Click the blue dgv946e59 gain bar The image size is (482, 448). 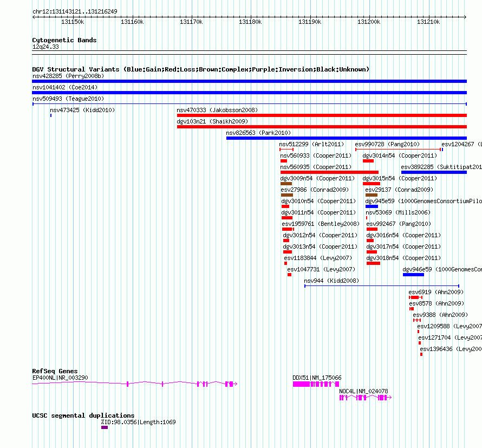pyautogui.click(x=413, y=275)
